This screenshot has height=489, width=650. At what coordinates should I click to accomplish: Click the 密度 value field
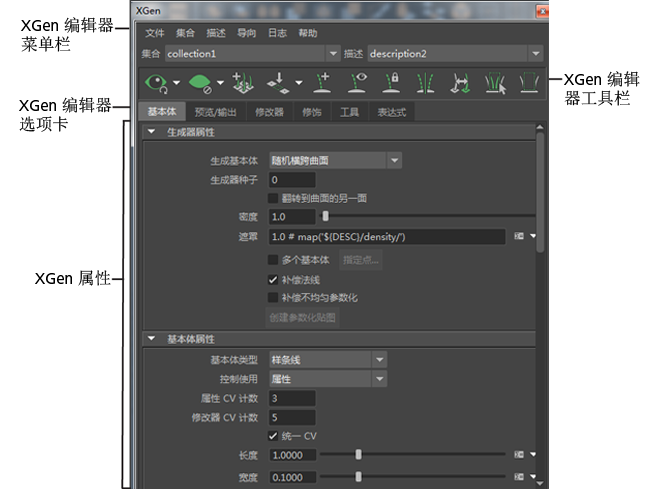point(292,216)
